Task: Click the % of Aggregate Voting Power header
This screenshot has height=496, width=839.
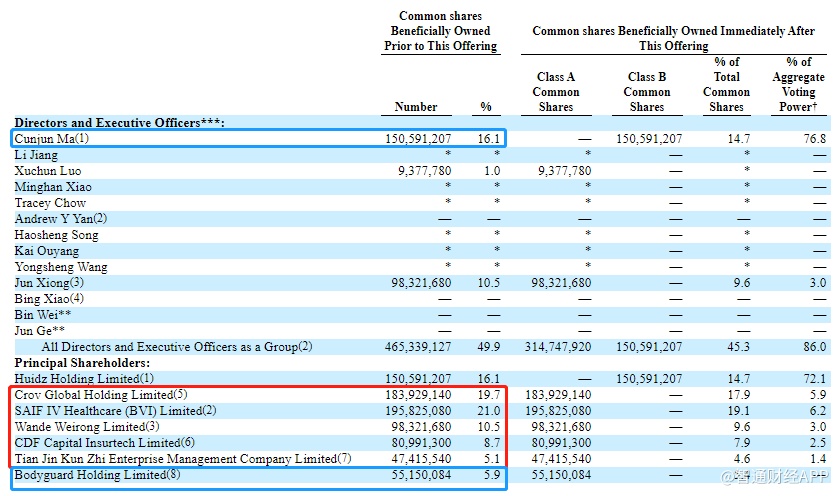Action: click(799, 84)
